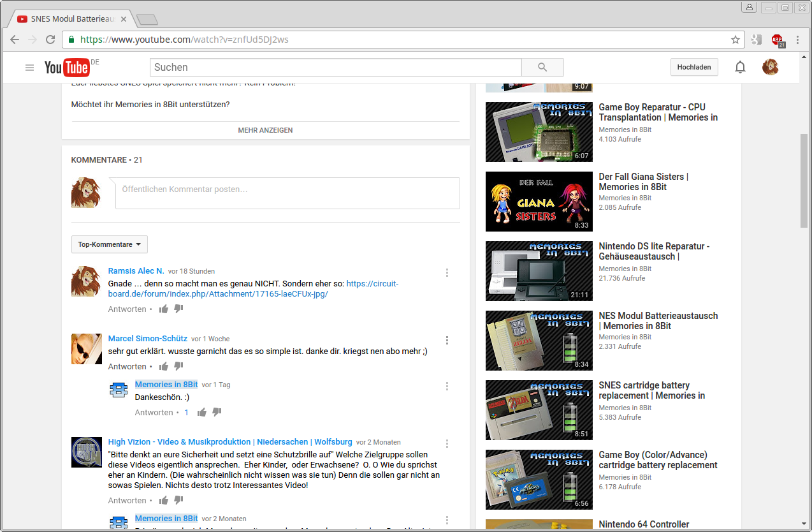
Task: Open 'Nintendo 64 Controller' video title
Action: (644, 524)
